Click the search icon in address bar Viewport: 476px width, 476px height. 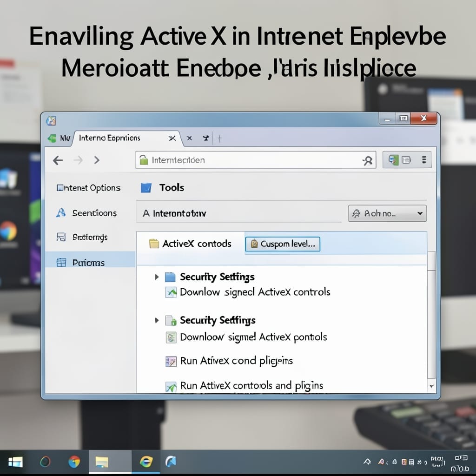pos(368,160)
